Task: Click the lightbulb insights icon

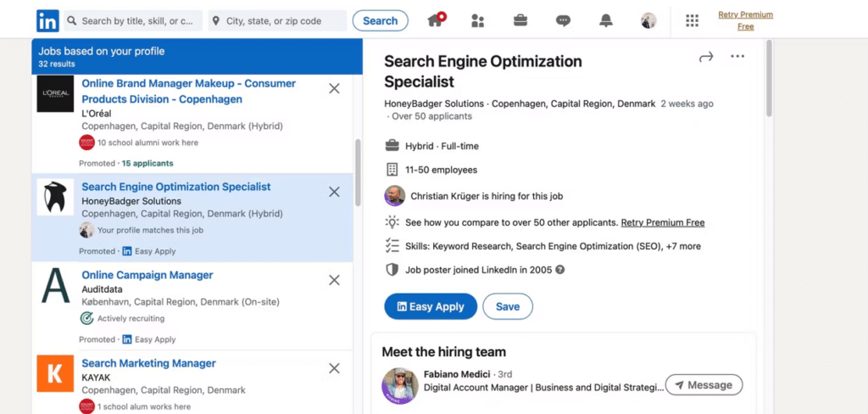Action: point(392,223)
